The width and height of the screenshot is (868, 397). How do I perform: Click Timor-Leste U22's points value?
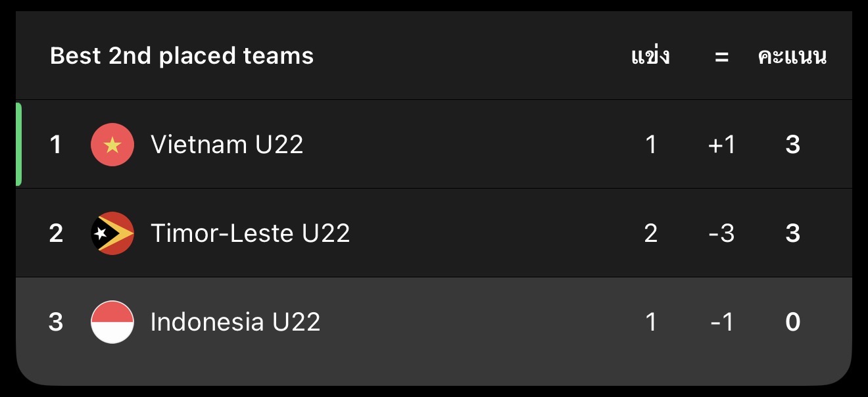(792, 233)
